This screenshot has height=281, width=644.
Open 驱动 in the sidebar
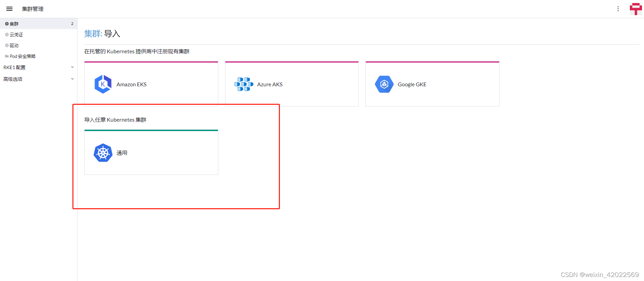(38, 45)
